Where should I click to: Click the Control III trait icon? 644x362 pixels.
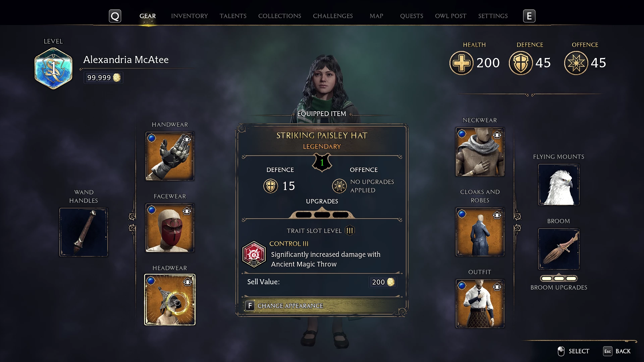point(254,254)
